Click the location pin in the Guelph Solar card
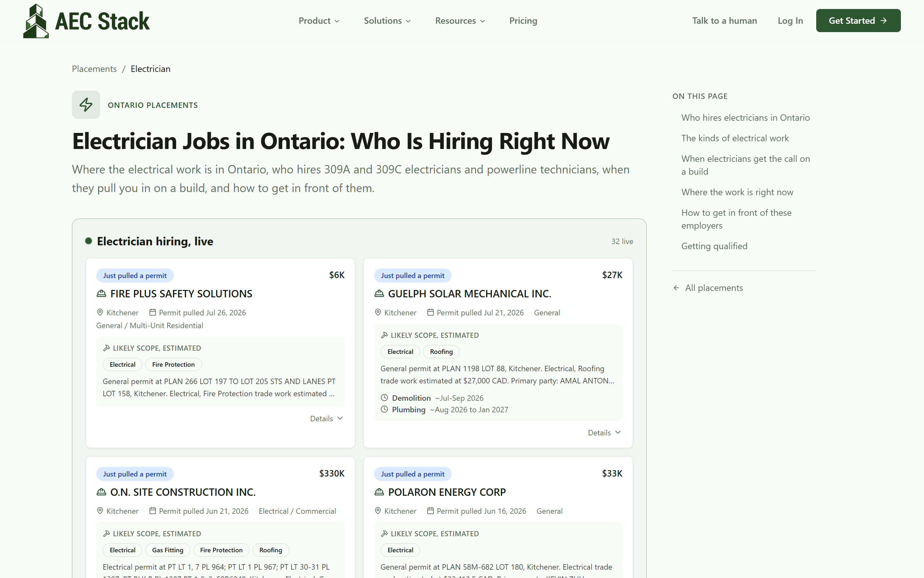 click(378, 312)
